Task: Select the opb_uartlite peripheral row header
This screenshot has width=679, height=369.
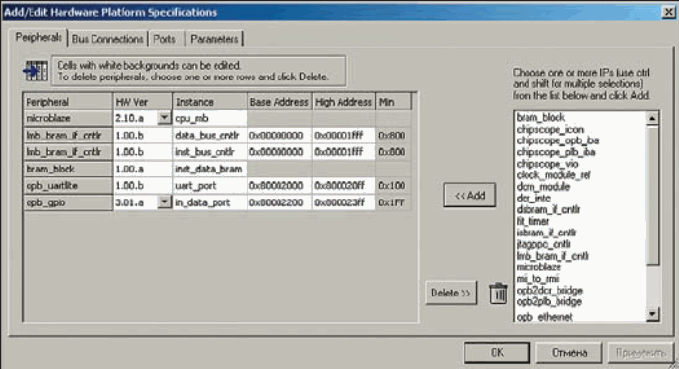Action: click(x=68, y=185)
